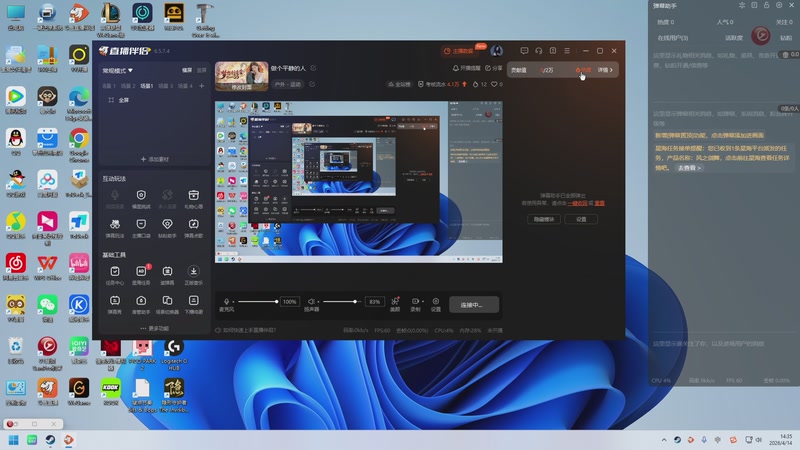800x450 pixels.
Task: Click the 100% microphone volume field
Action: 289,302
